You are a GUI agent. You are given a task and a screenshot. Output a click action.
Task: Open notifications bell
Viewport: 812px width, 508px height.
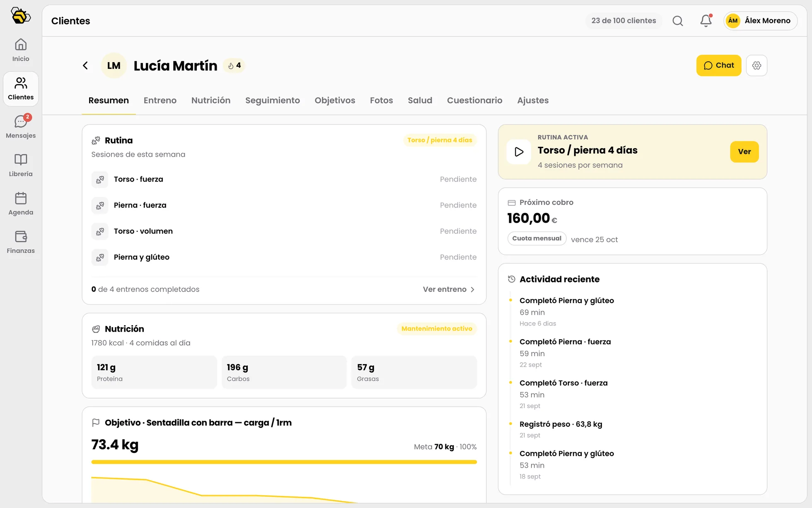click(706, 21)
